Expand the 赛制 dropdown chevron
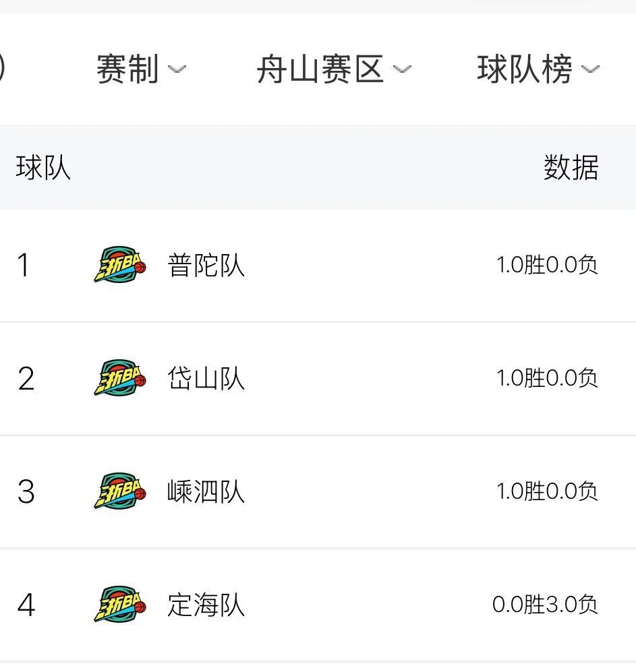The image size is (636, 672). (x=177, y=69)
